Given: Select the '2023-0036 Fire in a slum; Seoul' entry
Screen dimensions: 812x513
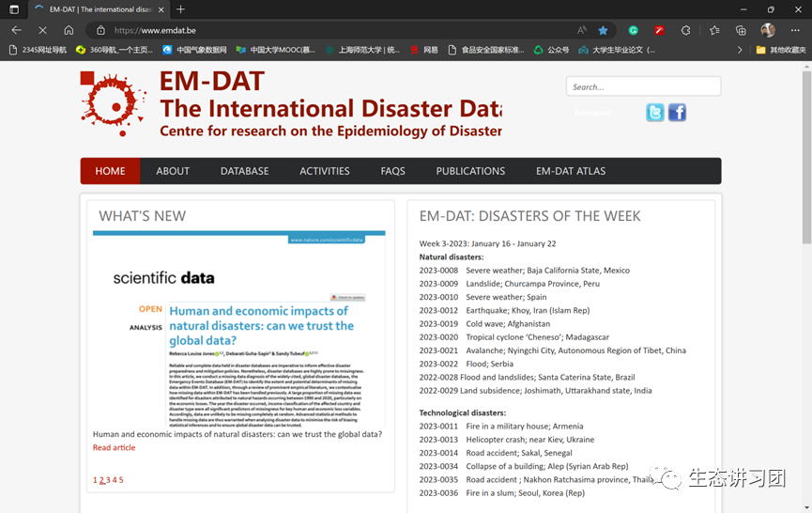Looking at the screenshot, I should (502, 493).
